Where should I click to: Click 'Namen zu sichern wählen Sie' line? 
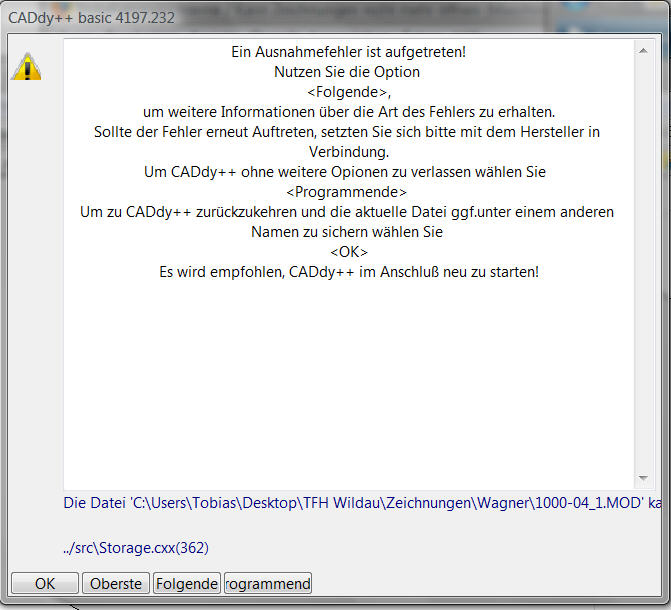347,232
